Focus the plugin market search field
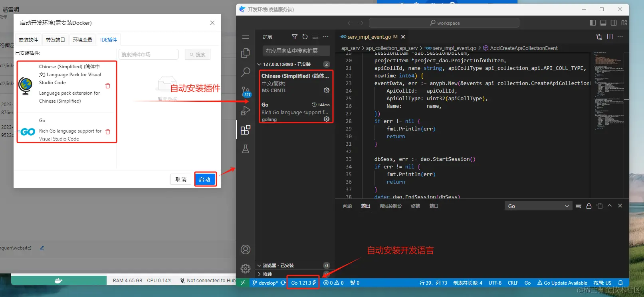 [149, 54]
